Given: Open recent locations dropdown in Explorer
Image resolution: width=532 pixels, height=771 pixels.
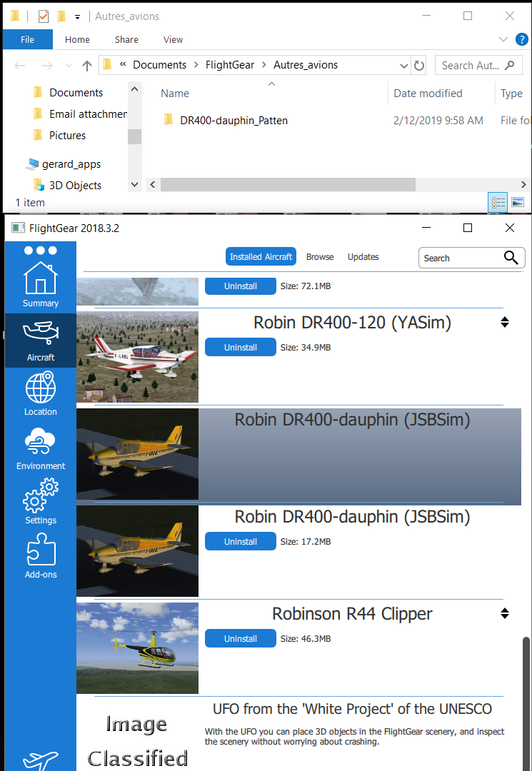Looking at the screenshot, I should 69,66.
